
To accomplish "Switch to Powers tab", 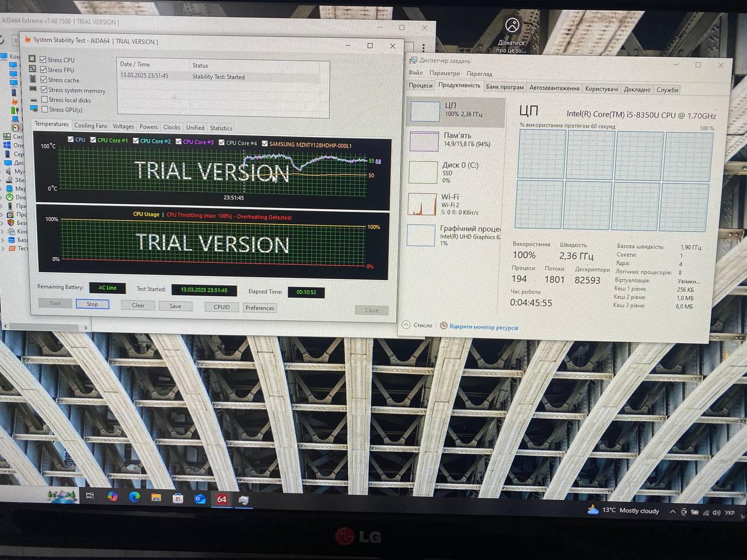I will [148, 127].
